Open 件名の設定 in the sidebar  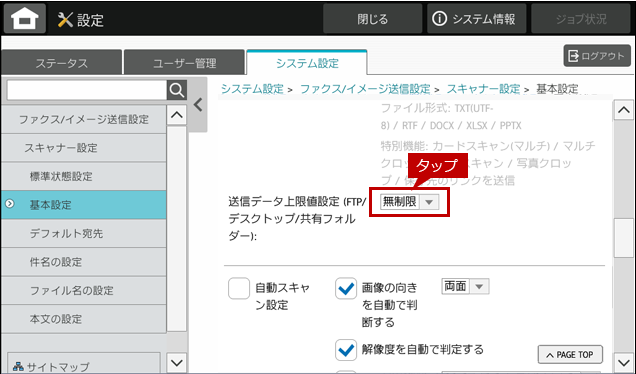(x=84, y=262)
